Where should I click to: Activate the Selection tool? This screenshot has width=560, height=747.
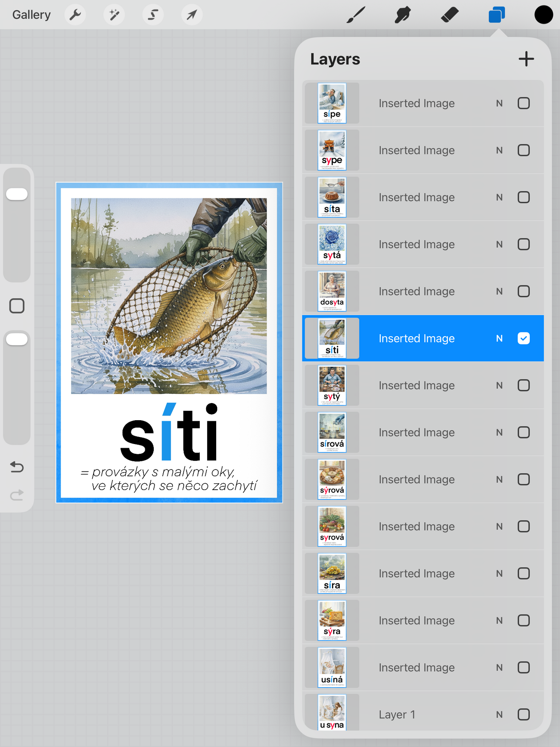tap(153, 15)
